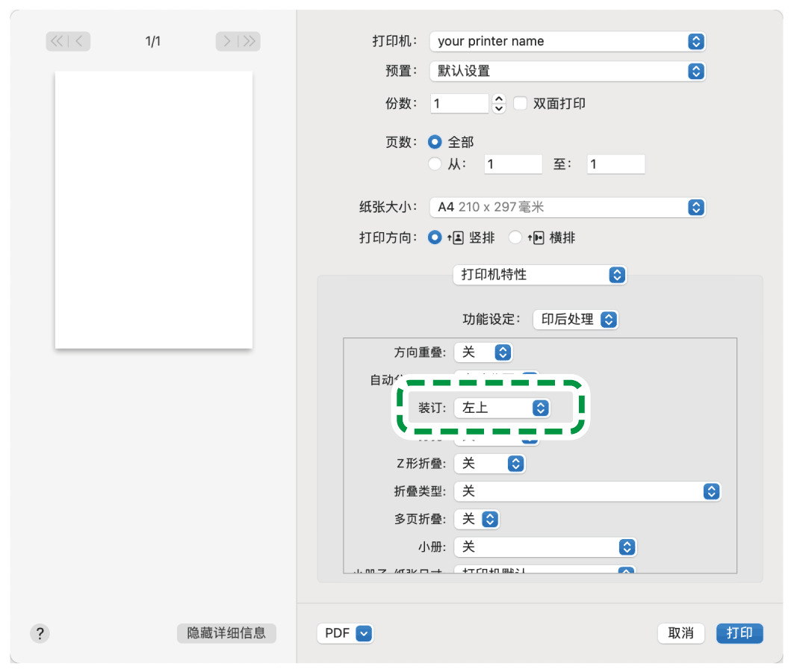The width and height of the screenshot is (794, 672).
Task: Decrease copies using the stepper down arrow
Action: (x=497, y=108)
